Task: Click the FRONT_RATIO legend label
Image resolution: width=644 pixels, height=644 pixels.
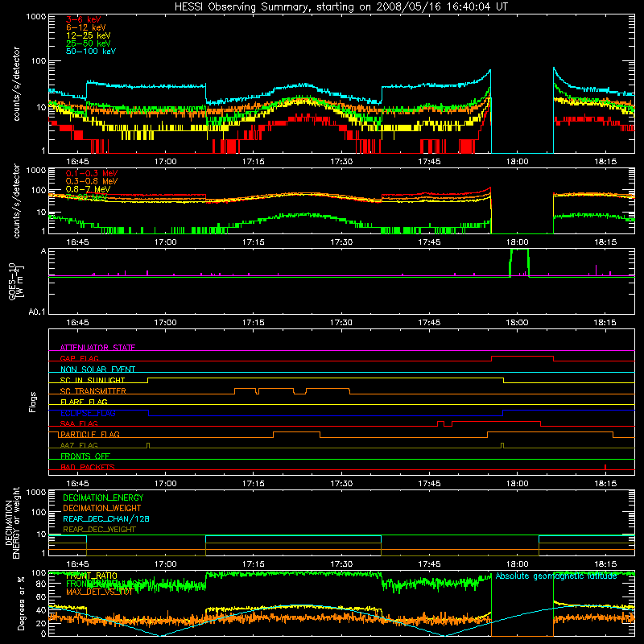Action: (92, 576)
